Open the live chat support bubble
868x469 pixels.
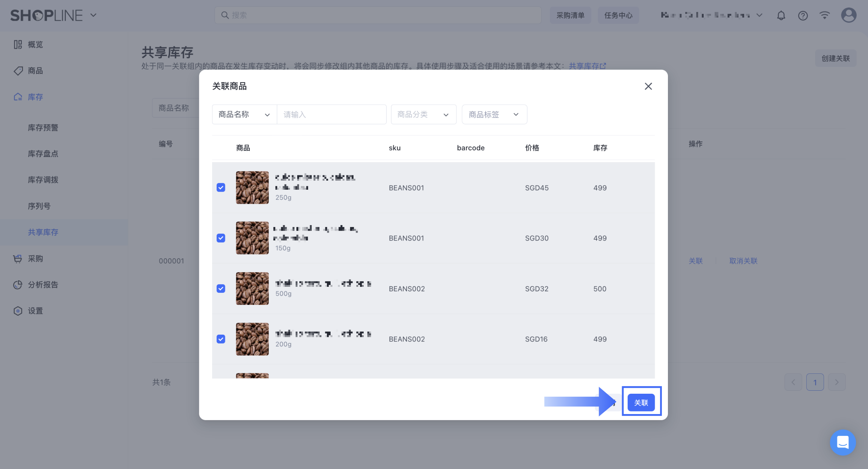tap(842, 442)
